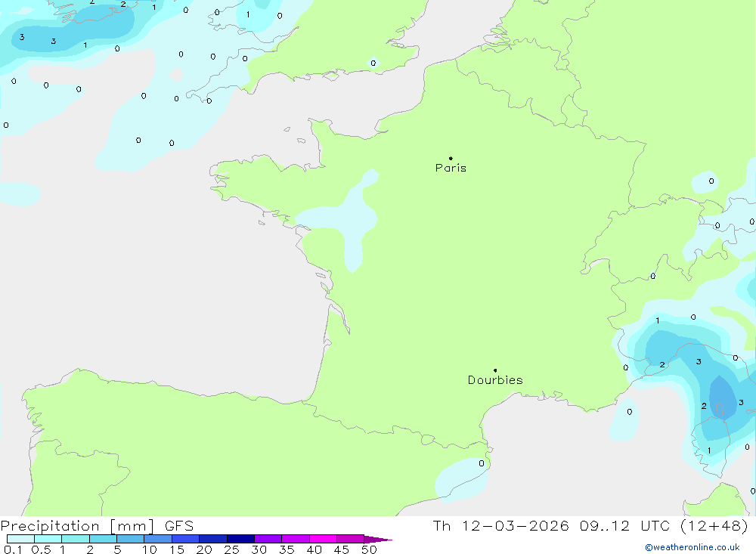
Task: Click the 50+ mm legend arrow tip
Action: (x=379, y=540)
